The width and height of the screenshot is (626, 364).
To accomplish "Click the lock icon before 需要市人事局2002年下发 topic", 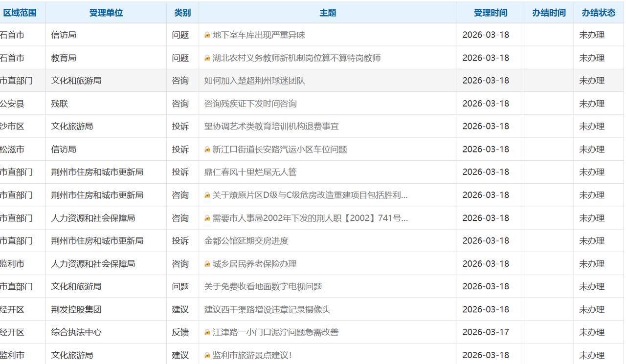I will [207, 218].
